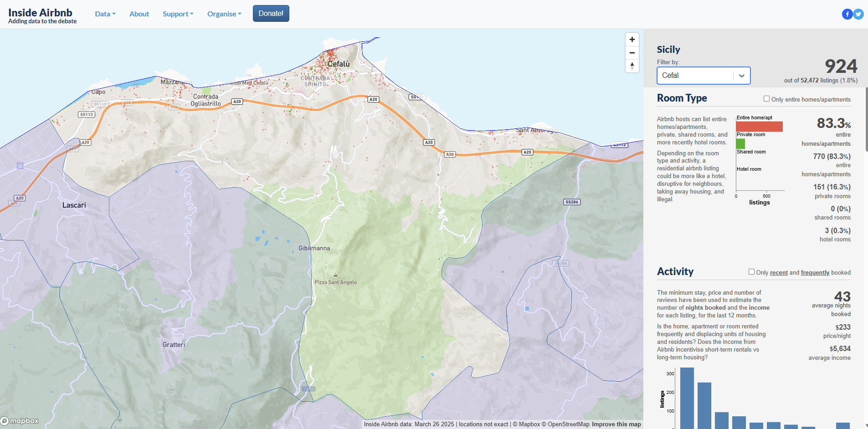Click the SS286 road shield

tap(571, 202)
